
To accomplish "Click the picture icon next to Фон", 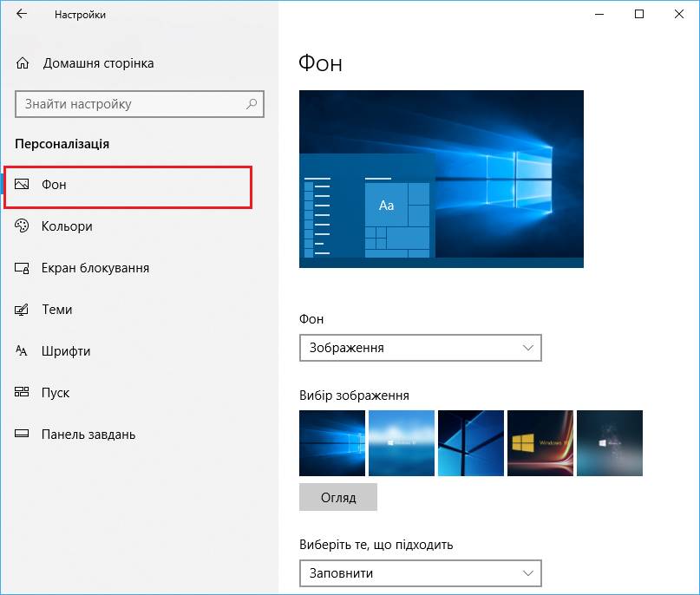I will click(x=22, y=184).
